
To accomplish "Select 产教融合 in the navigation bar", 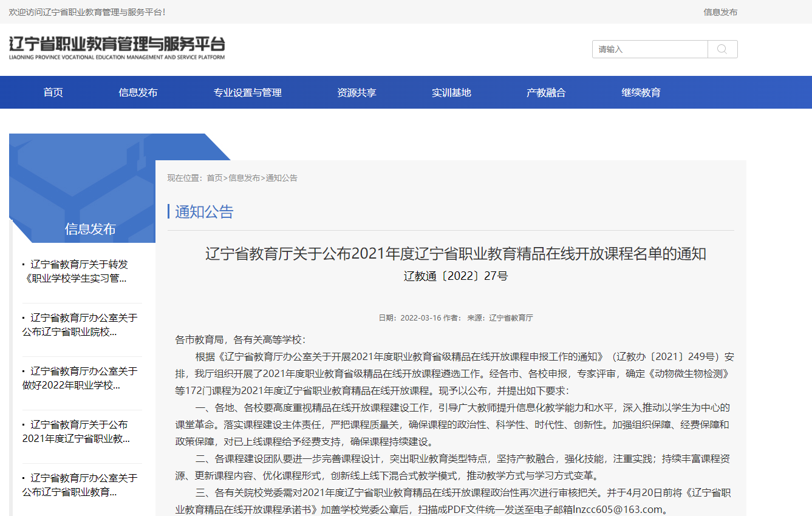I will pyautogui.click(x=546, y=93).
